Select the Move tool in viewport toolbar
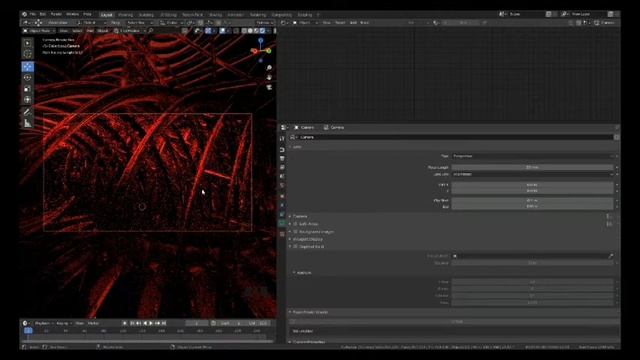Viewport: 640px width, 360px height. tap(27, 67)
